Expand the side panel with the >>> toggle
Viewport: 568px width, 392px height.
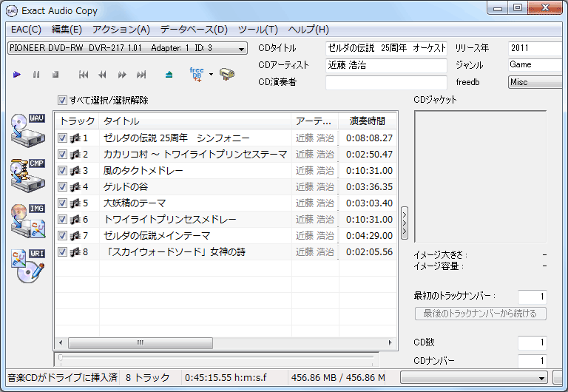(x=405, y=223)
